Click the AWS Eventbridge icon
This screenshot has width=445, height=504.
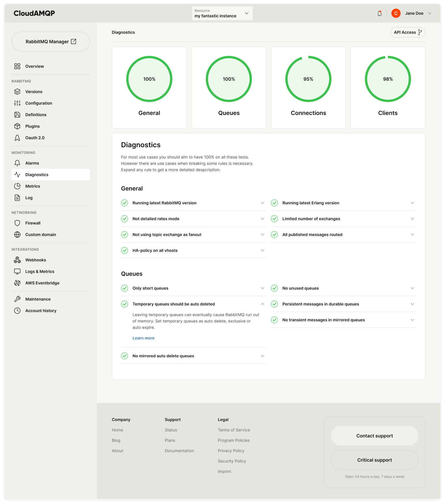tap(17, 283)
